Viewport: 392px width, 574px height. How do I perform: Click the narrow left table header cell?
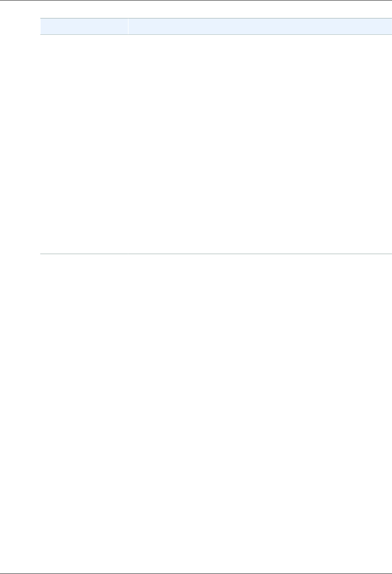[x=84, y=26]
